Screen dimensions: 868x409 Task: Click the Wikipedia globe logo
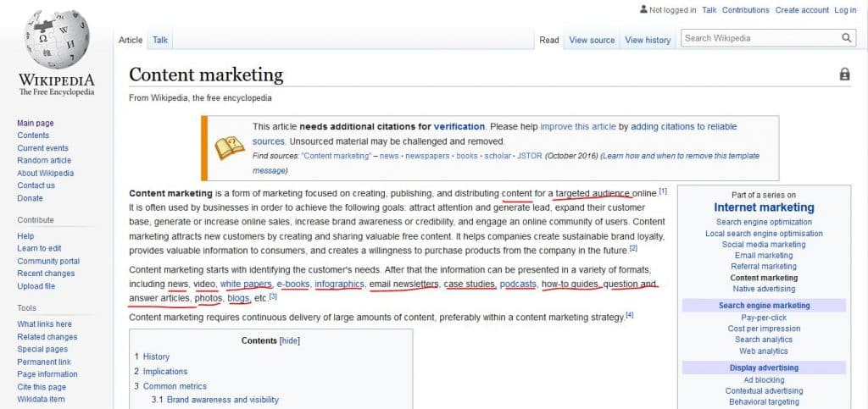57,40
